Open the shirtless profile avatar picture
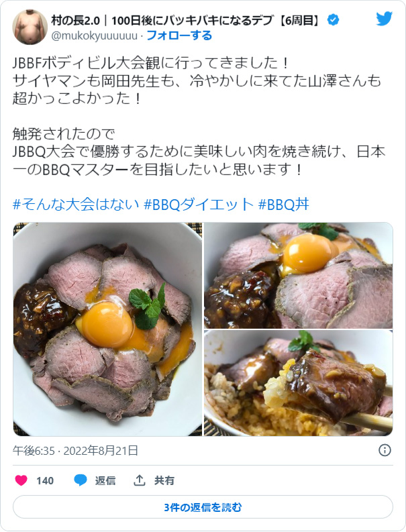Viewport: 406px width, 532px height. click(30, 27)
